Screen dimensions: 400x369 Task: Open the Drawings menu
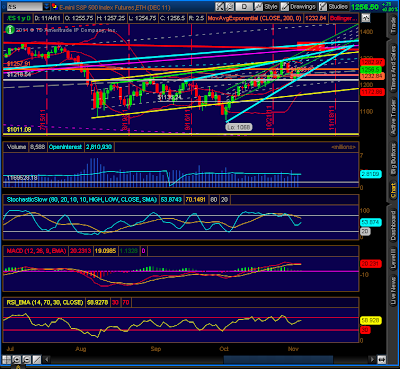[x=303, y=6]
